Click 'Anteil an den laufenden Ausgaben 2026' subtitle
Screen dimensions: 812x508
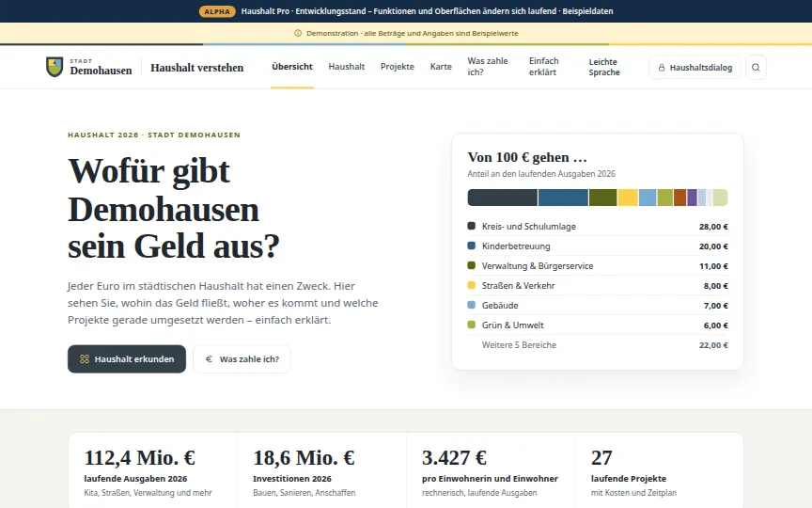pyautogui.click(x=541, y=174)
